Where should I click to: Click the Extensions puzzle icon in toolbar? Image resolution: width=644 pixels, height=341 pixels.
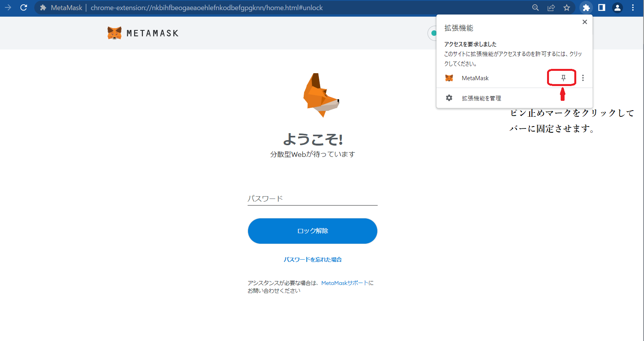coord(586,8)
